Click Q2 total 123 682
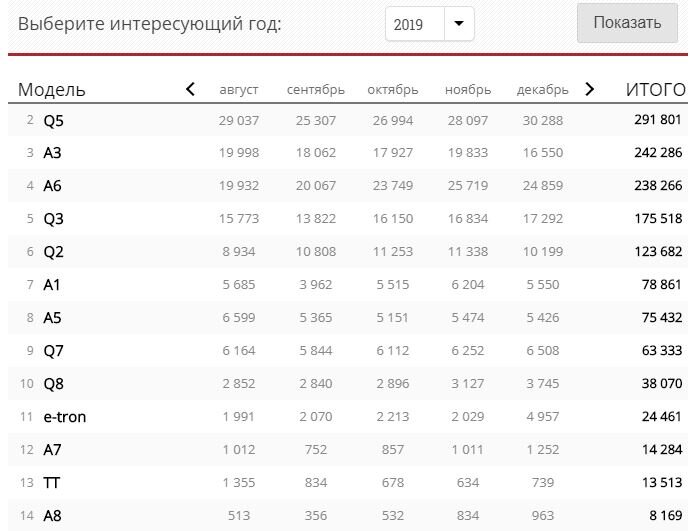This screenshot has width=693, height=531. (x=658, y=252)
